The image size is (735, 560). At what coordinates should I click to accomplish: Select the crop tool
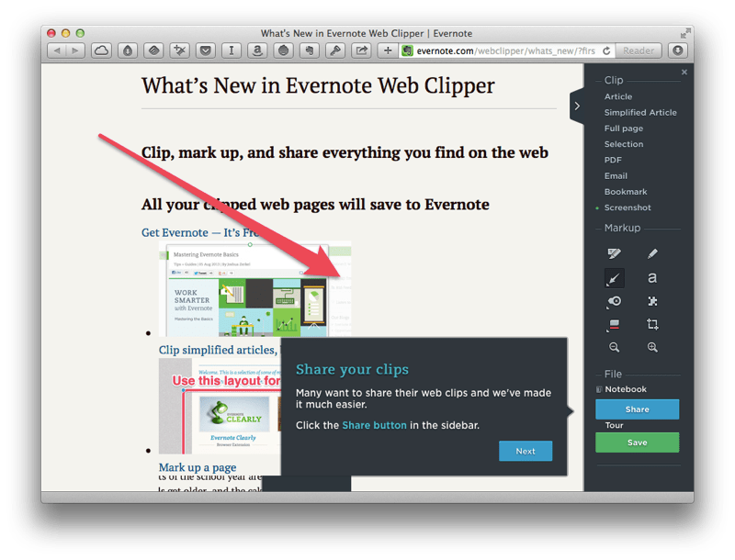click(652, 324)
